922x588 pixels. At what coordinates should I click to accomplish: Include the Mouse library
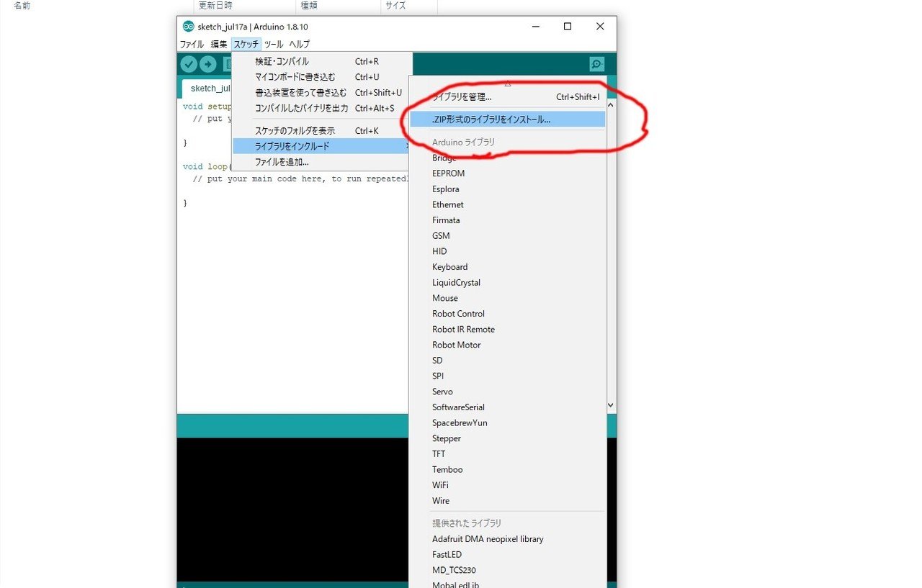tap(508, 298)
